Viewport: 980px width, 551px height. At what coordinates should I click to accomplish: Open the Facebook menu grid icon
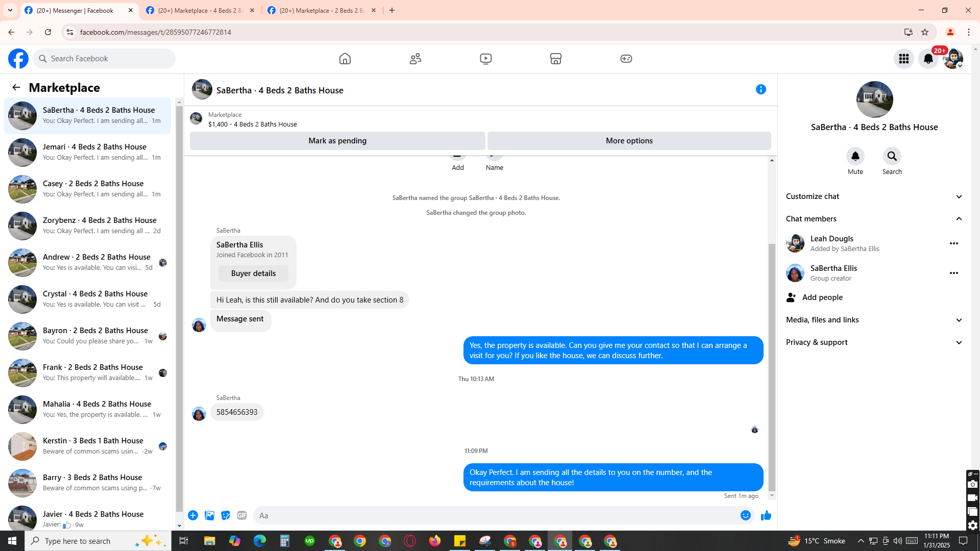(x=904, y=59)
